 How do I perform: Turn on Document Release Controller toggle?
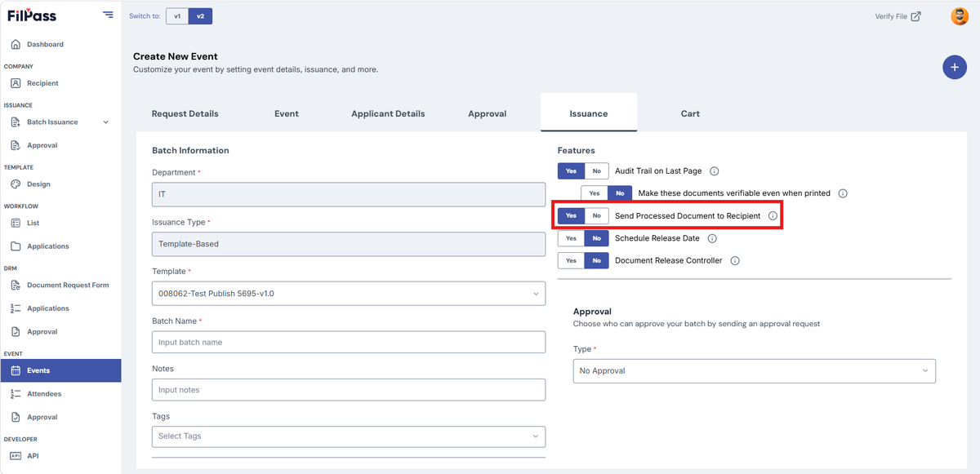point(571,261)
